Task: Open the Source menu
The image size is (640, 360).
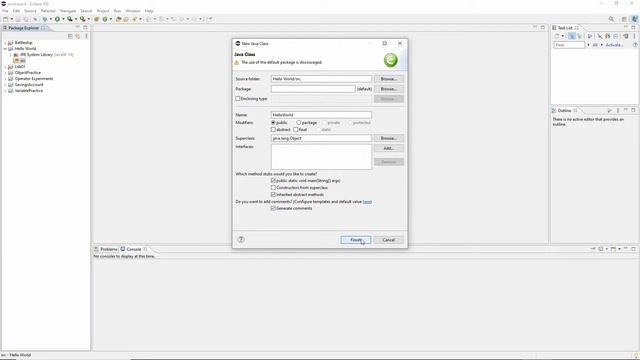Action: coord(30,11)
